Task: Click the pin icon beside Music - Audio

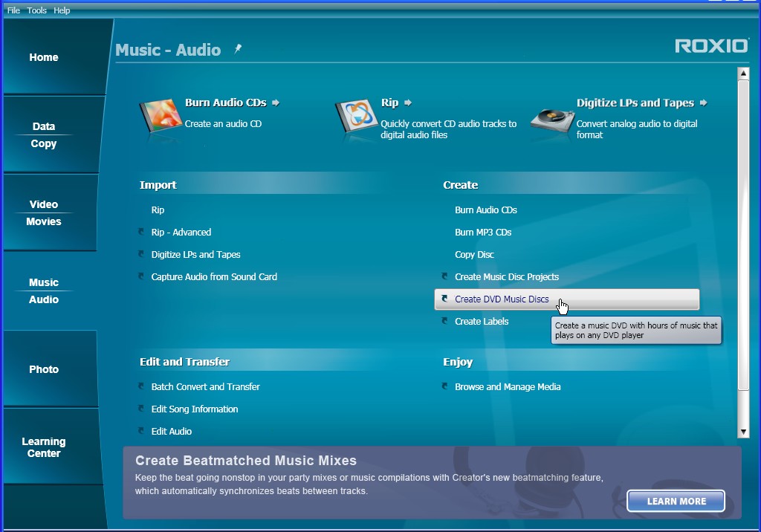Action: [238, 48]
